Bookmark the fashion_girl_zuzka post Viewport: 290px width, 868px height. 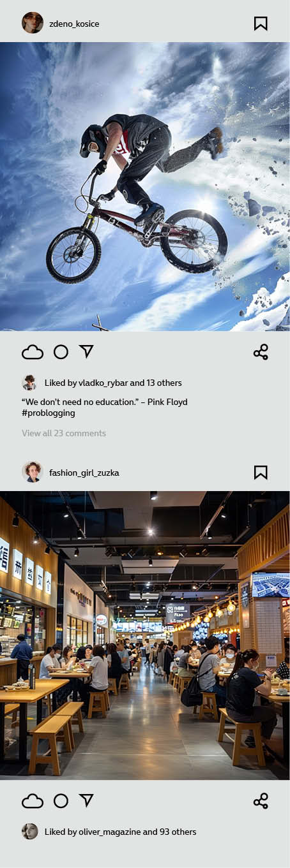(261, 473)
